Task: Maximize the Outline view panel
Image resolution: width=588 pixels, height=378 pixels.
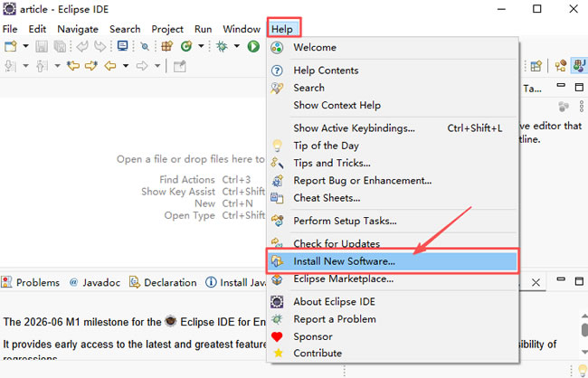Action: click(579, 88)
